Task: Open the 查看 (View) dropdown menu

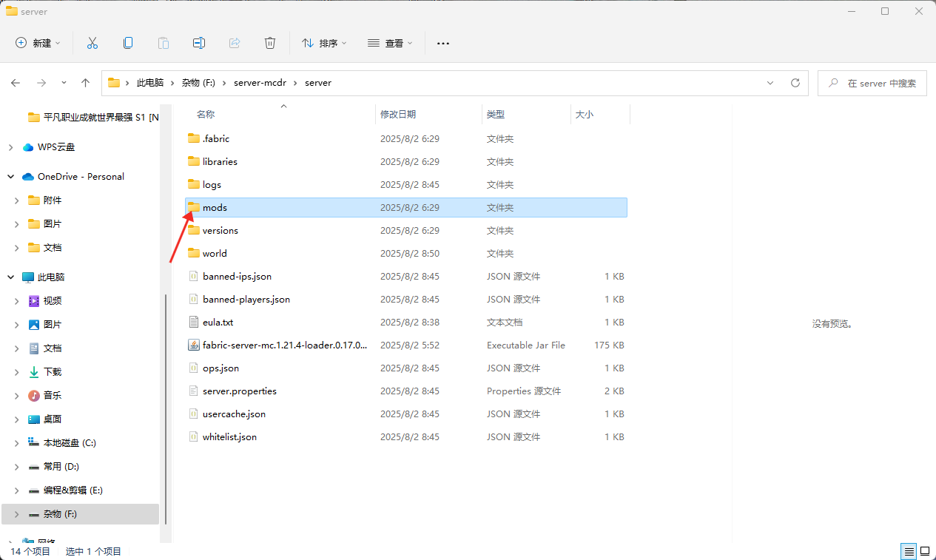Action: pos(390,43)
